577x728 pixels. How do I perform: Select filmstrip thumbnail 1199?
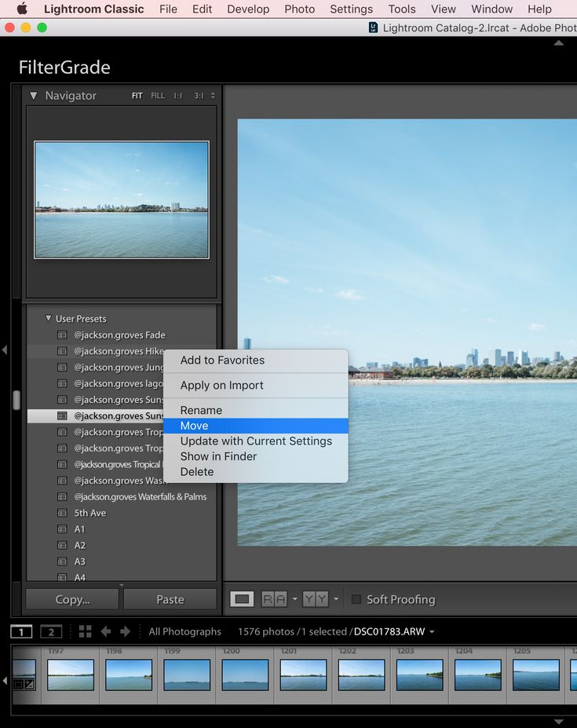coord(187,675)
